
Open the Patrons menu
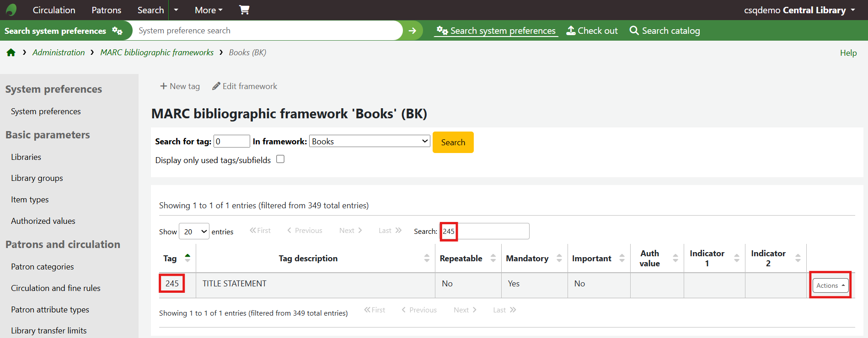[x=107, y=10]
